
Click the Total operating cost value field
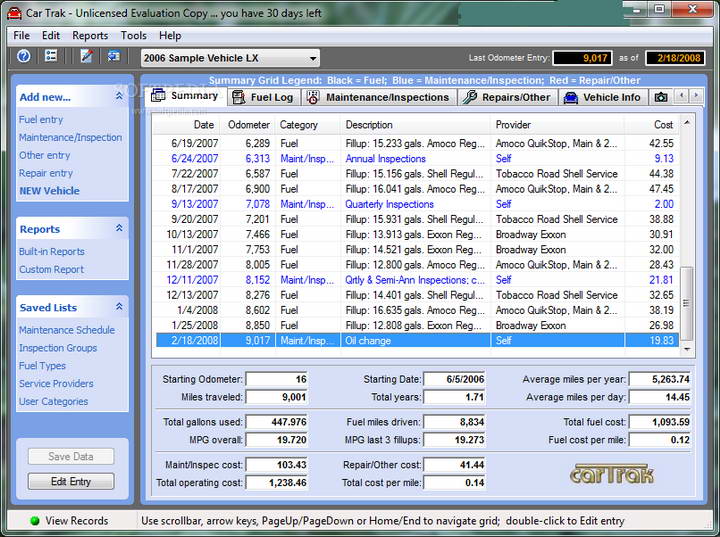click(277, 482)
